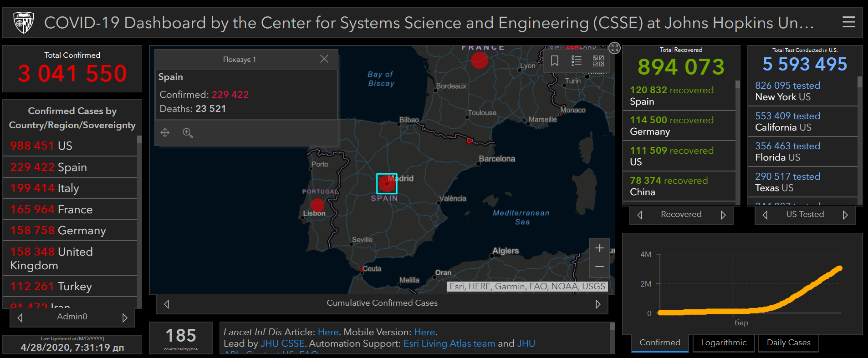Select 158 758 Germany in country list

point(70,230)
